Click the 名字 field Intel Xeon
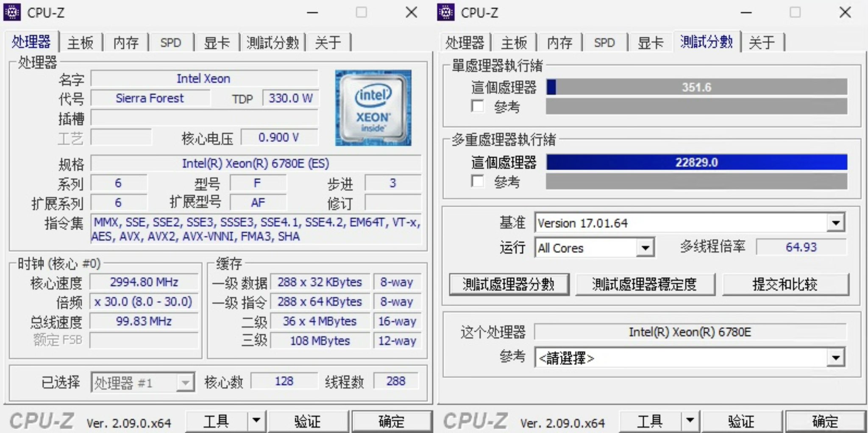 point(204,78)
